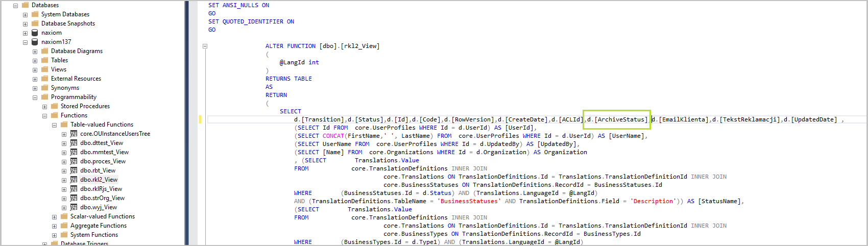This screenshot has width=868, height=246.
Task: Click the naxiom137 database cylinder icon
Action: coord(35,42)
